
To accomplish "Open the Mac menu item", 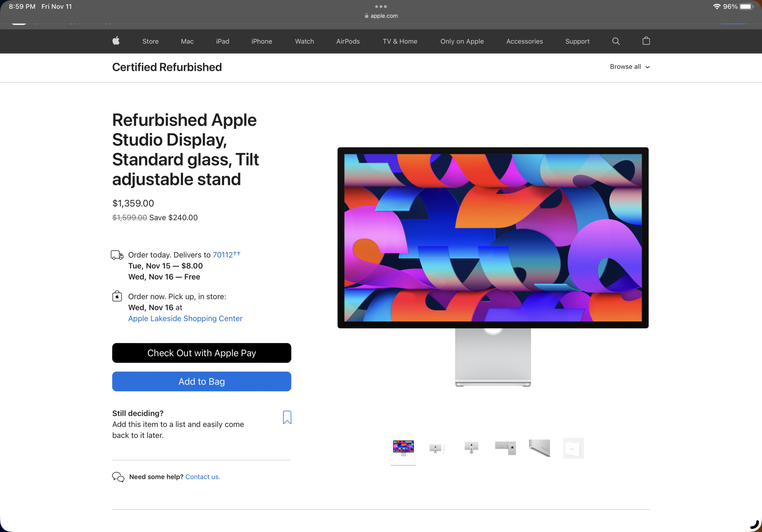I will 187,41.
